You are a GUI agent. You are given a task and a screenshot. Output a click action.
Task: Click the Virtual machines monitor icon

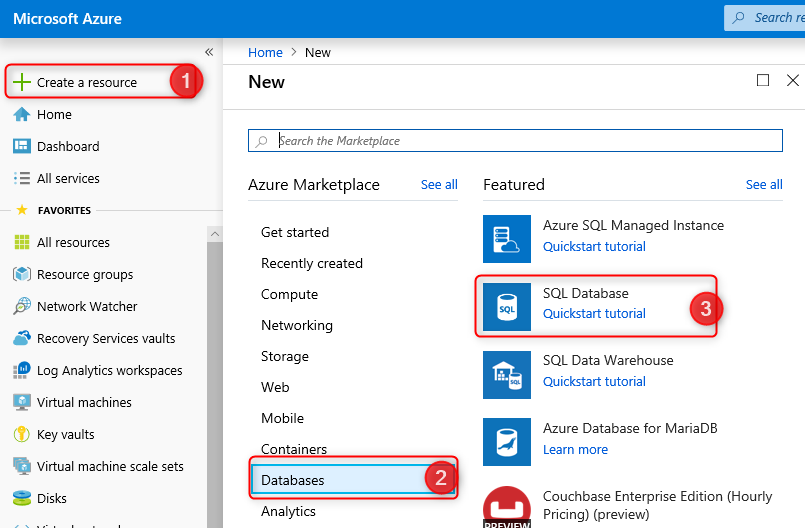(x=22, y=402)
